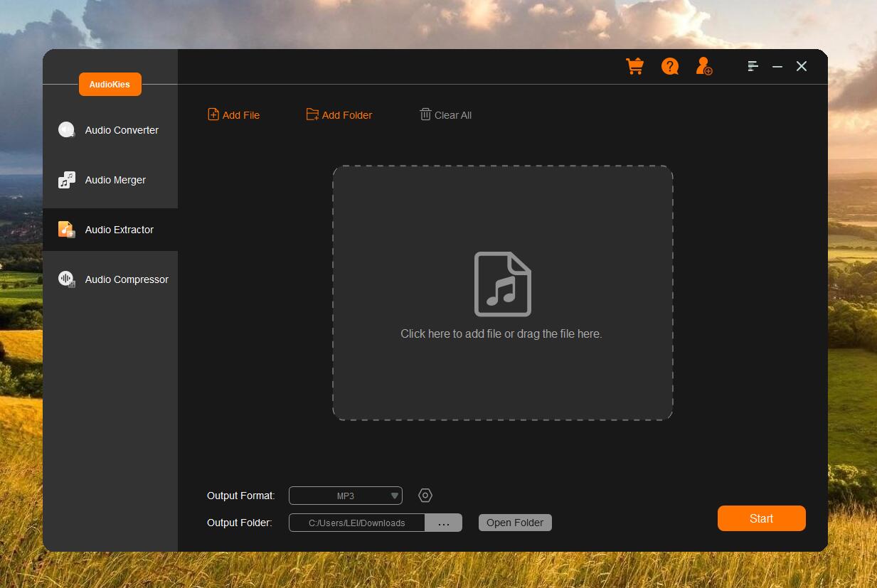The width and height of the screenshot is (877, 588).
Task: Click Add Folder in the toolbar
Action: (x=339, y=115)
